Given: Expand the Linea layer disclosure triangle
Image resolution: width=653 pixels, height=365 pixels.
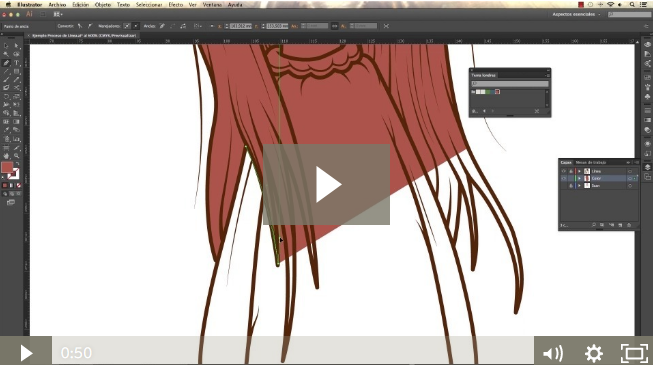Looking at the screenshot, I should (579, 171).
